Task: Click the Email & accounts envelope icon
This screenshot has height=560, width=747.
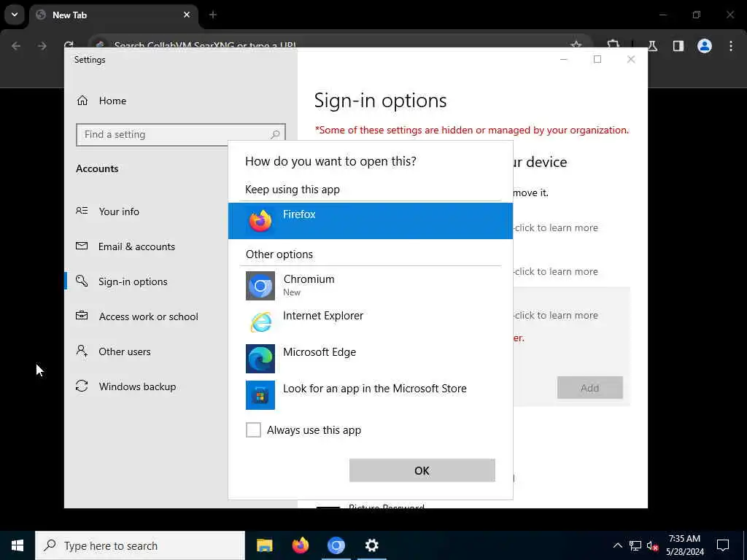Action: 82,246
